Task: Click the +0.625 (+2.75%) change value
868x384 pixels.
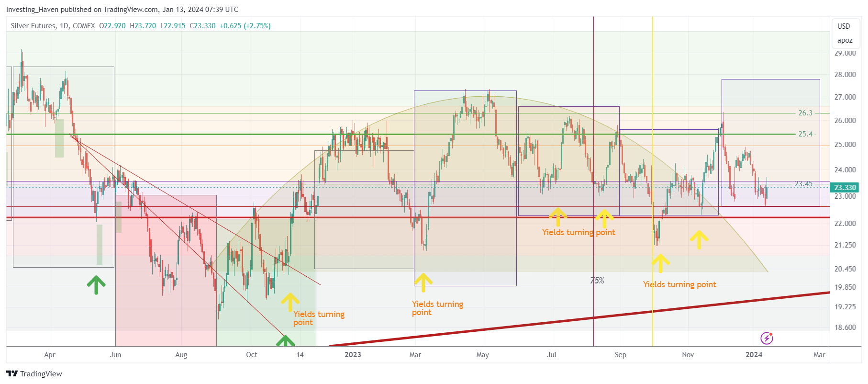Action: pos(245,26)
